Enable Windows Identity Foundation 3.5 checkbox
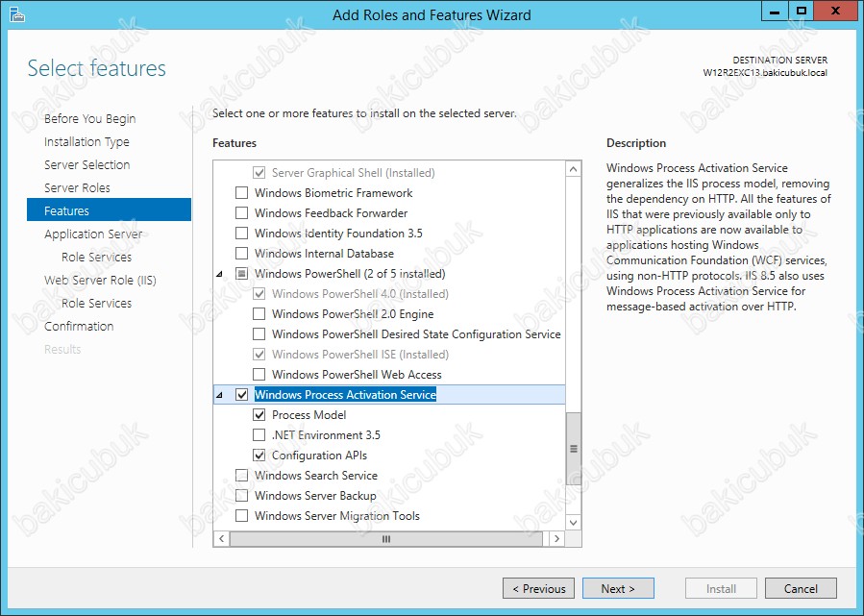Image resolution: width=864 pixels, height=616 pixels. coord(241,234)
